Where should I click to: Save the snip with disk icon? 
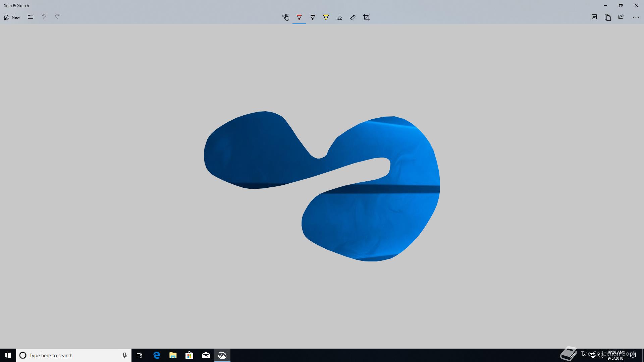tap(594, 17)
